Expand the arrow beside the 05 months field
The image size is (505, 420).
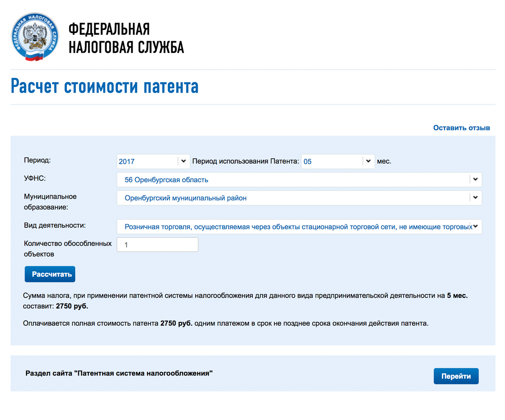click(368, 161)
